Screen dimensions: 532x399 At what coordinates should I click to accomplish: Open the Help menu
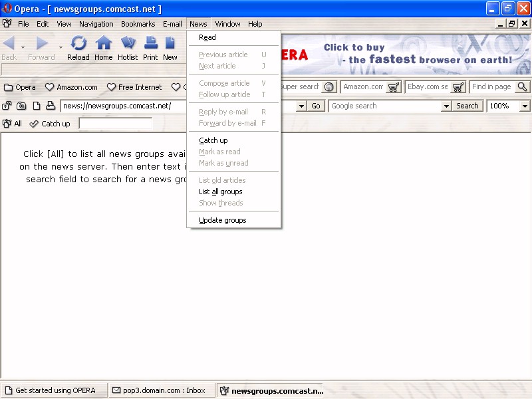click(255, 24)
